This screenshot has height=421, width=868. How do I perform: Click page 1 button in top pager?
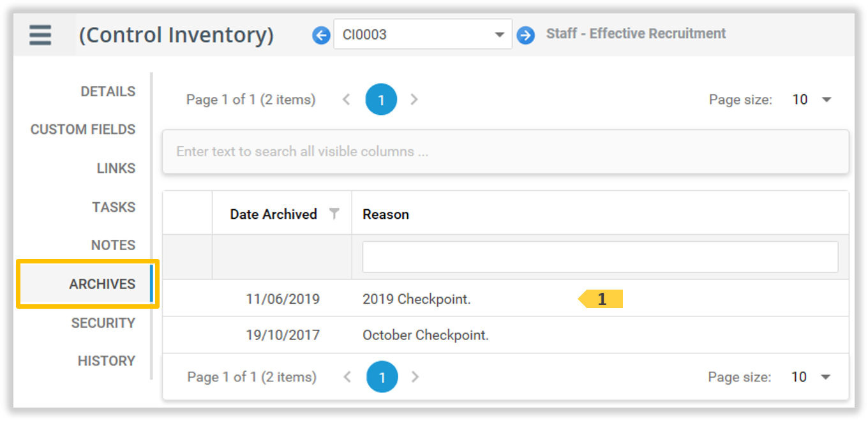(381, 100)
